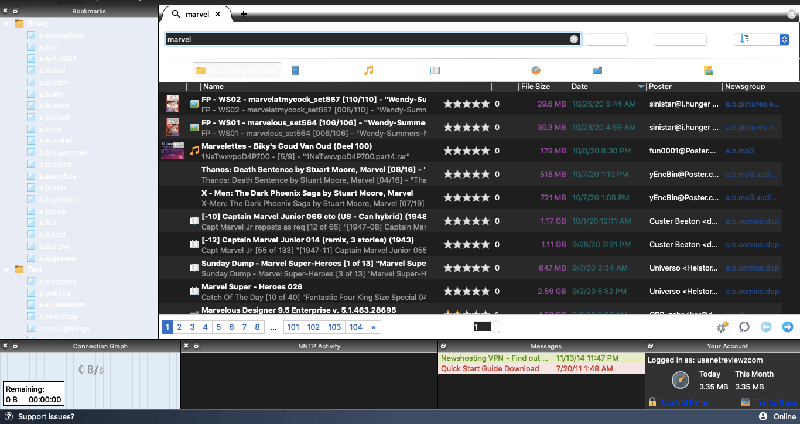Go to results page 101
This screenshot has height=424, width=800.
click(293, 327)
